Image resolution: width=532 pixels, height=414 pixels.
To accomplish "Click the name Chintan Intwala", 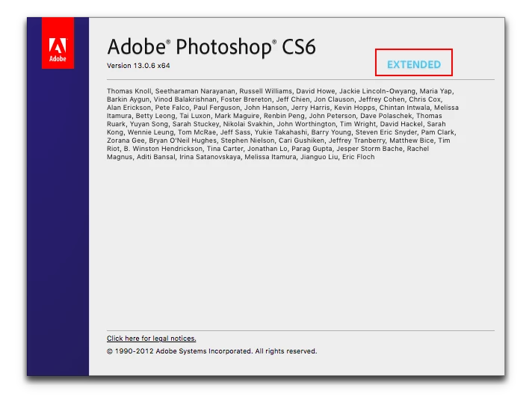I will pyautogui.click(x=404, y=107).
